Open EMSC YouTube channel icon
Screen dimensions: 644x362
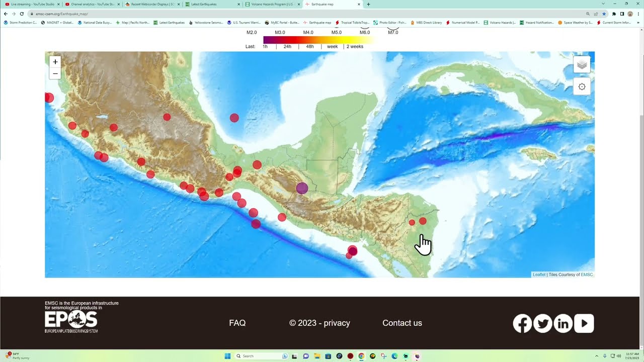[x=584, y=323]
